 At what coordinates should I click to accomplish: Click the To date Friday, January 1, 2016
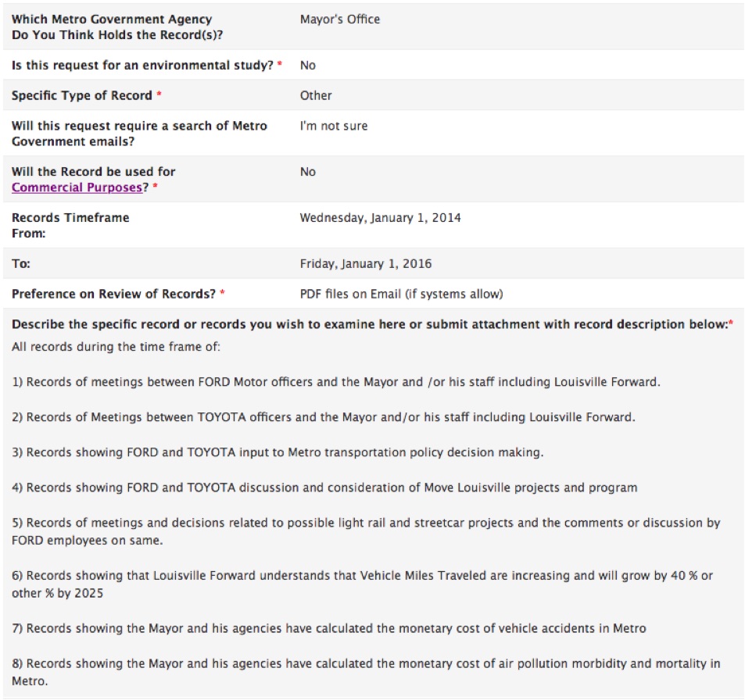click(x=365, y=264)
